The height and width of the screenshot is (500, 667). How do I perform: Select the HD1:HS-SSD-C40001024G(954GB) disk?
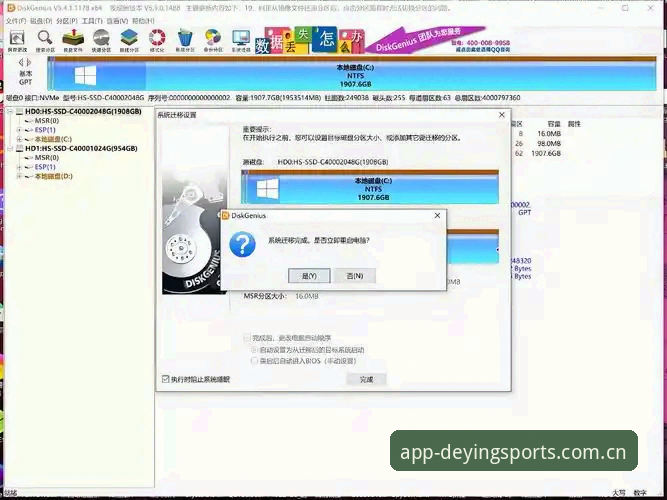tap(81, 149)
